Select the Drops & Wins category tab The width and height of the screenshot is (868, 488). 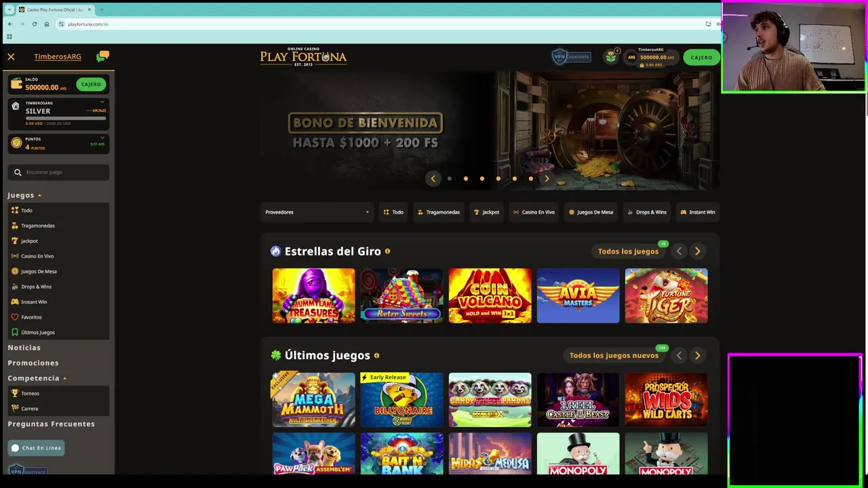(647, 212)
